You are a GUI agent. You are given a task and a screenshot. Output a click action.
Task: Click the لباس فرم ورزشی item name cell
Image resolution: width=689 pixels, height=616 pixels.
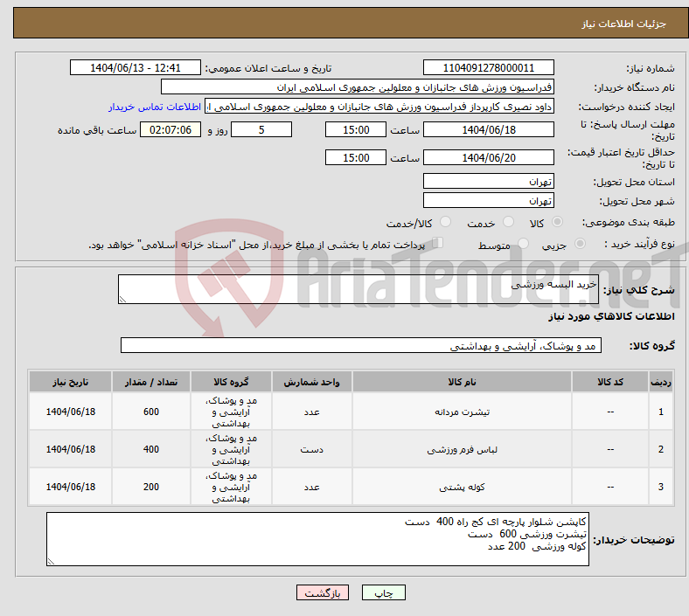tap(462, 450)
